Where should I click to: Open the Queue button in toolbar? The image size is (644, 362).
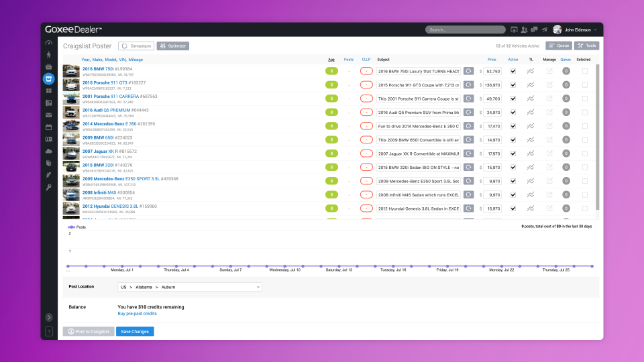559,46
